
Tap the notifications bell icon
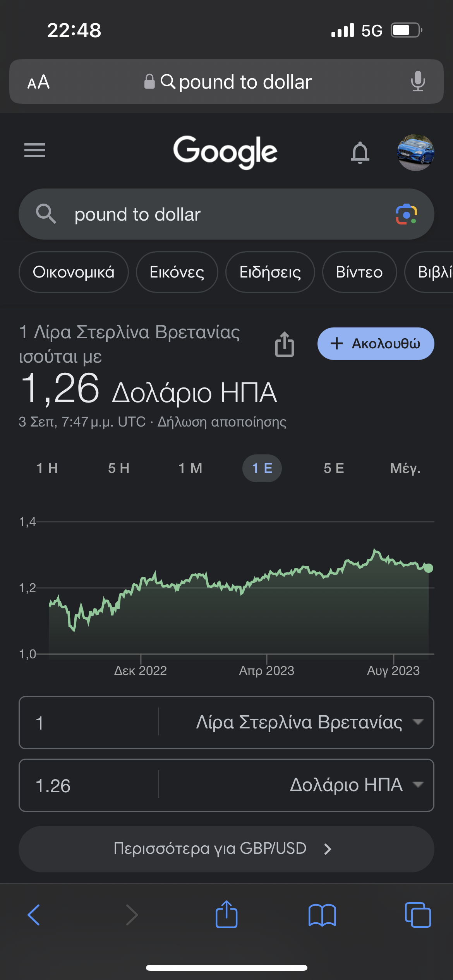pyautogui.click(x=360, y=152)
